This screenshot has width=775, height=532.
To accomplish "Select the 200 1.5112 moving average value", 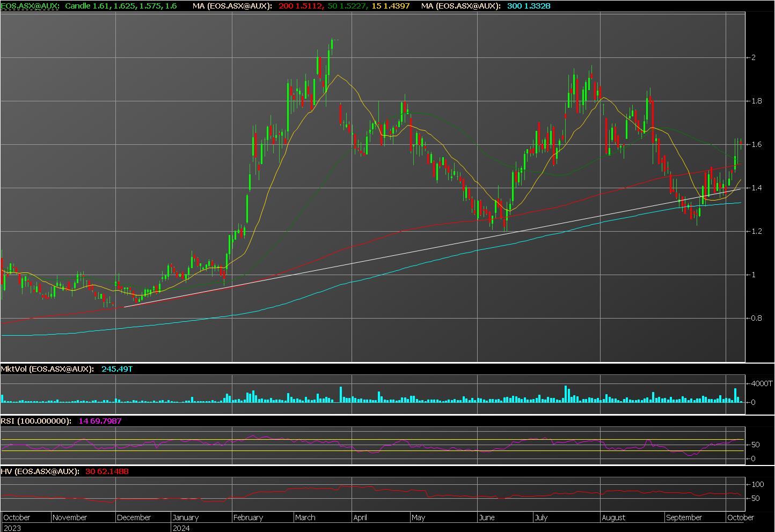I will [301, 6].
